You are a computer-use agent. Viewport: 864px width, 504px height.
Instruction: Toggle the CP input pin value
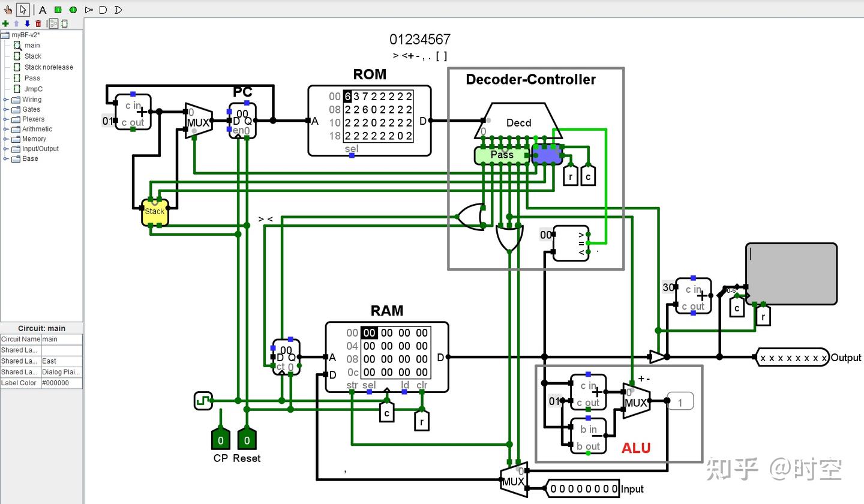220,440
